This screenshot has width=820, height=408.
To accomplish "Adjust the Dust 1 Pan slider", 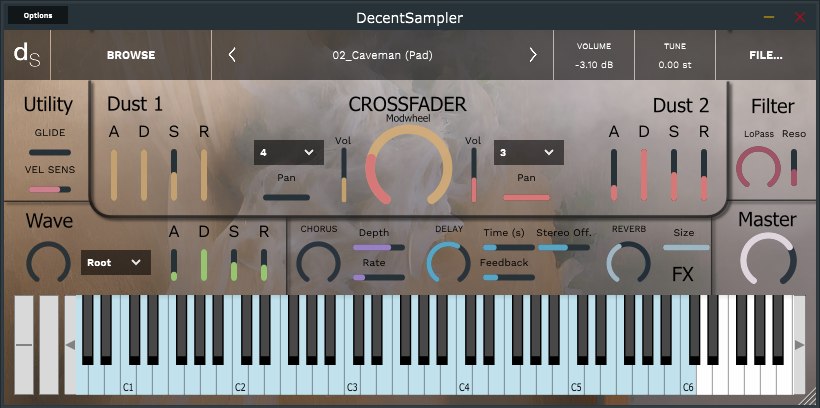I will pyautogui.click(x=286, y=197).
